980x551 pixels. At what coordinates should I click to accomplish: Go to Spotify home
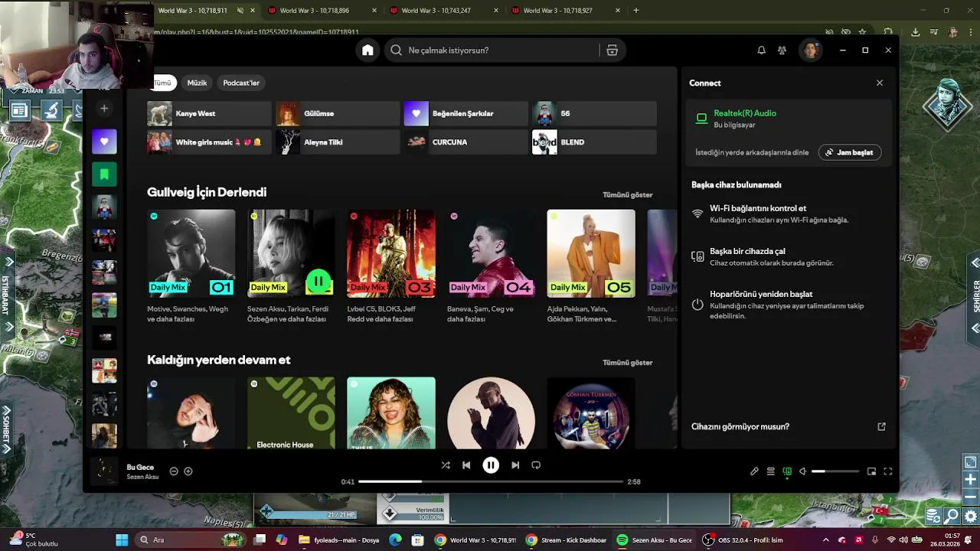[367, 51]
